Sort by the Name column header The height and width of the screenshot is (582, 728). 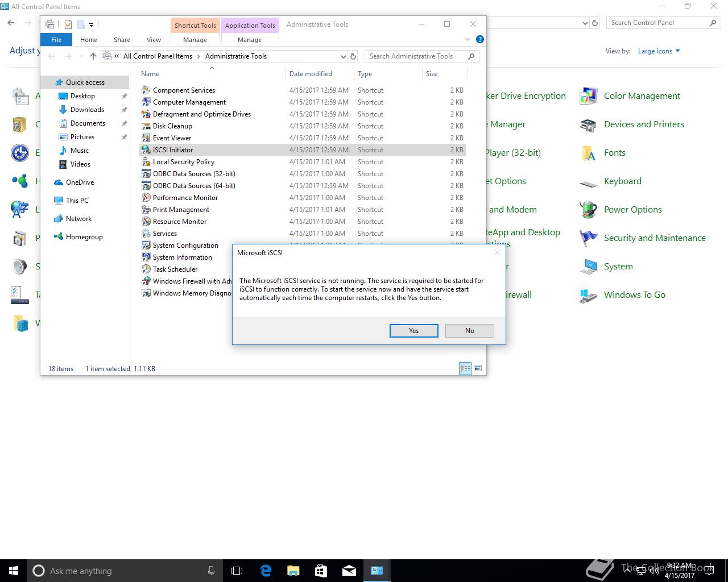click(212, 74)
